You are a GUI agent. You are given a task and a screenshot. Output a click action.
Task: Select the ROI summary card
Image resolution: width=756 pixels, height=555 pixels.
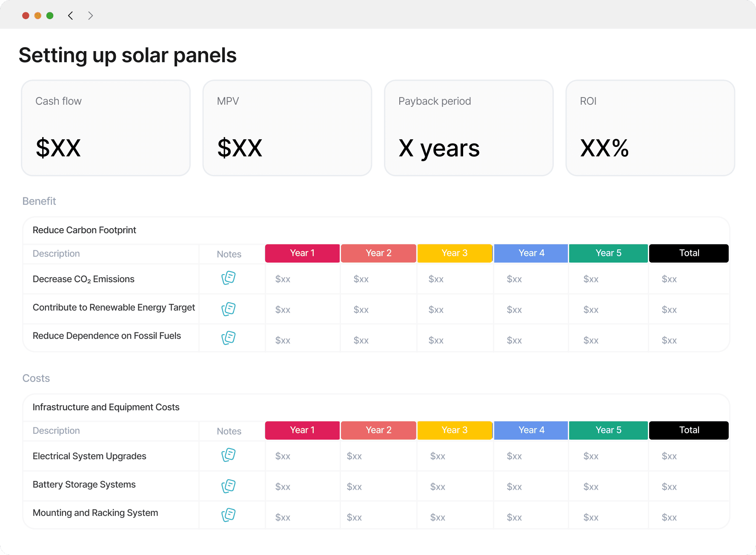(x=650, y=128)
